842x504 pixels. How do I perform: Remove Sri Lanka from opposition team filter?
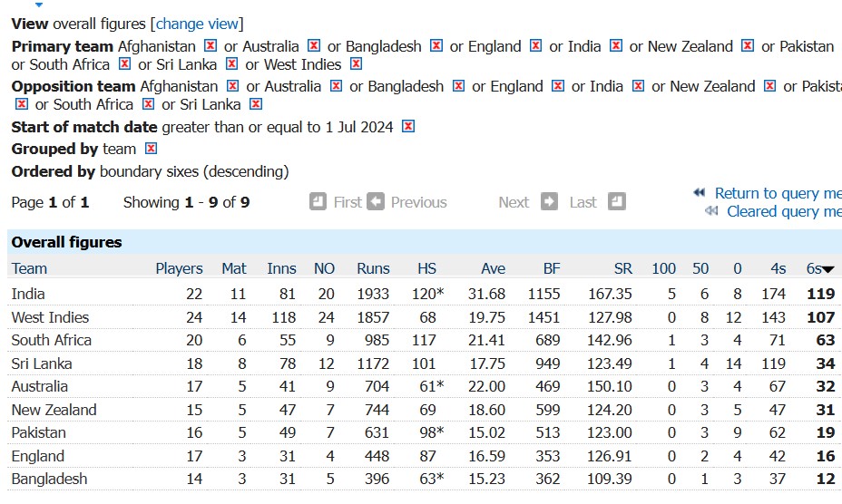(x=256, y=104)
